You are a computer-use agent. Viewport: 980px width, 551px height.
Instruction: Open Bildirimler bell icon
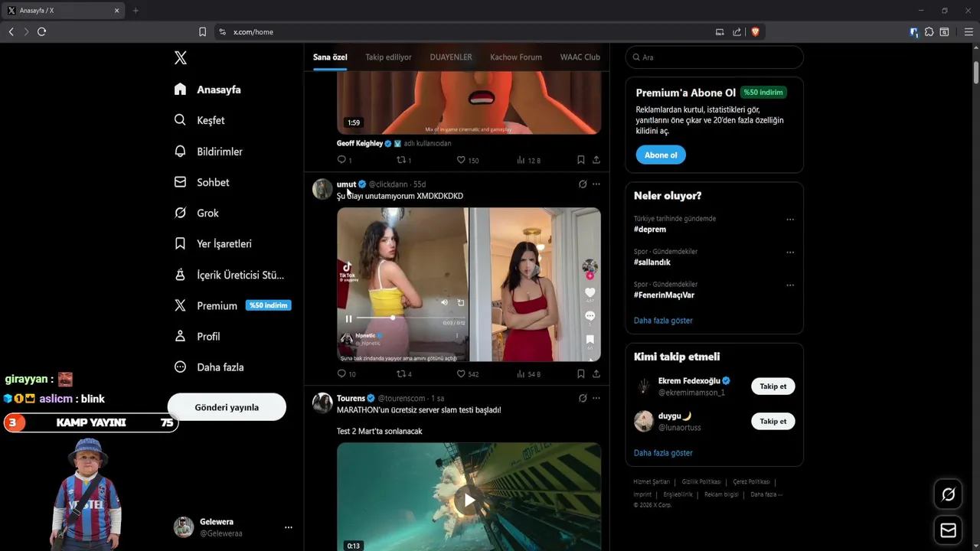click(x=180, y=152)
